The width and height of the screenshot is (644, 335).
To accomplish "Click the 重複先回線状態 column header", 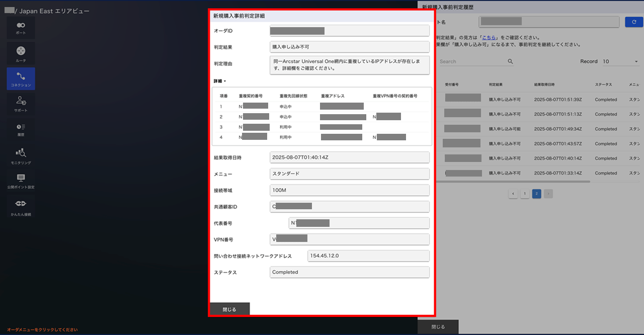I will click(x=293, y=96).
